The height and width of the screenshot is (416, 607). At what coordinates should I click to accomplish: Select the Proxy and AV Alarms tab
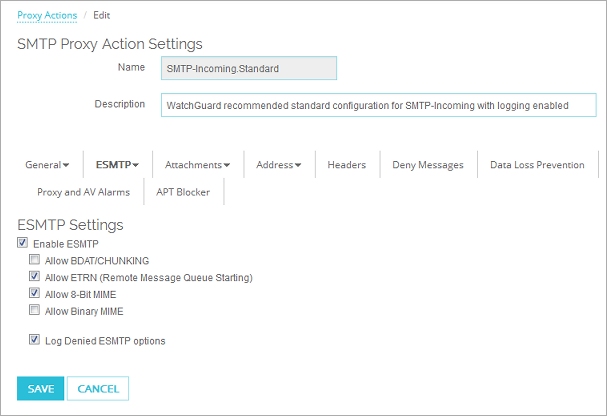coord(83,192)
